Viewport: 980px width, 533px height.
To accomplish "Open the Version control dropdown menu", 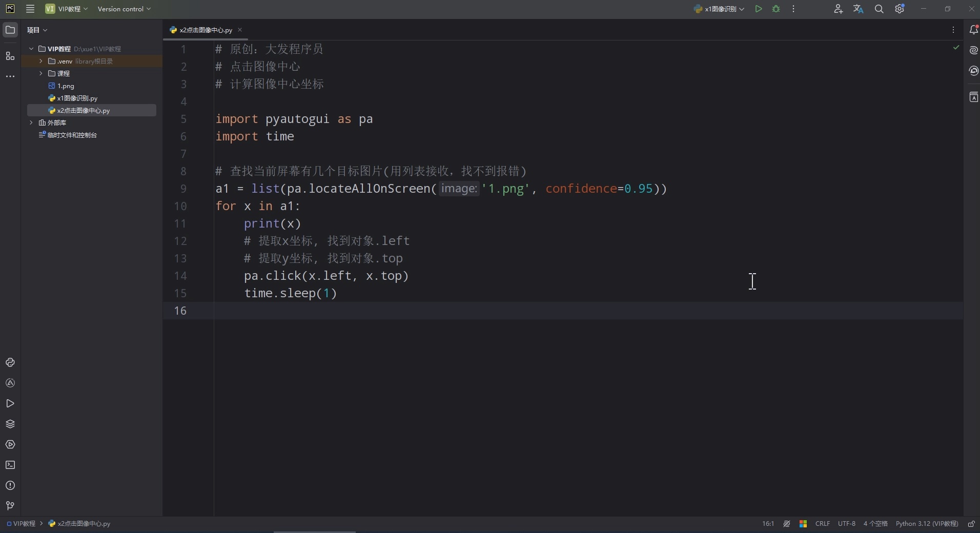I will [x=124, y=9].
